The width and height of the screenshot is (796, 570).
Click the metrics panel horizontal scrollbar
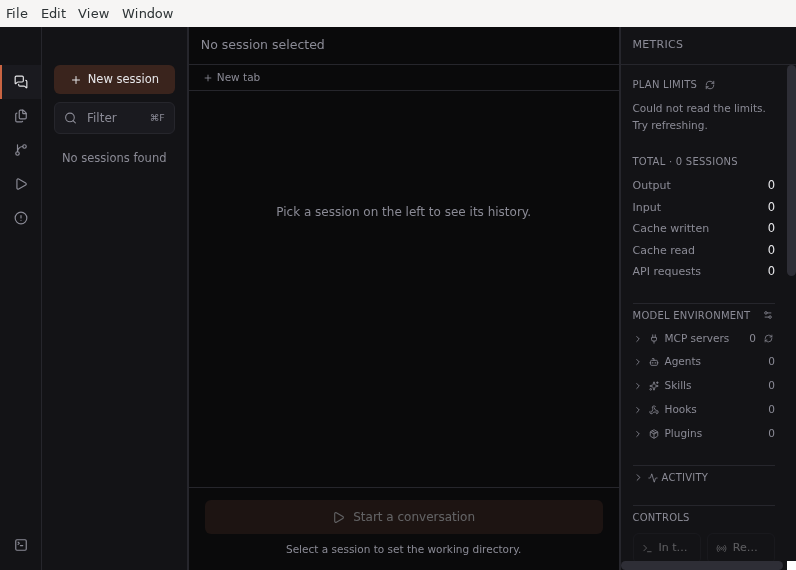[702, 565]
